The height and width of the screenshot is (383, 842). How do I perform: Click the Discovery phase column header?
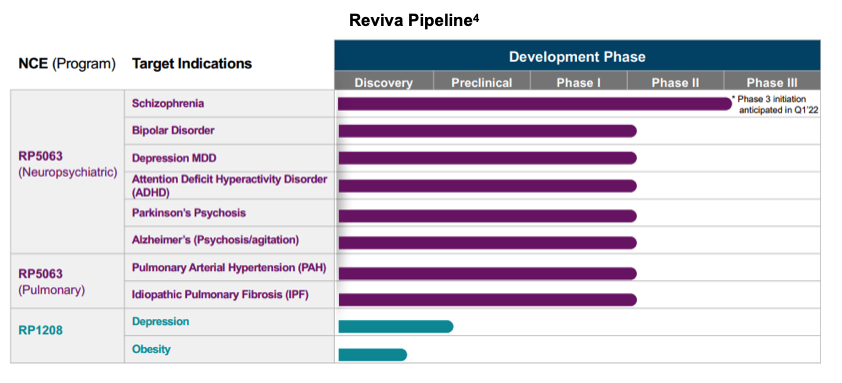point(383,82)
